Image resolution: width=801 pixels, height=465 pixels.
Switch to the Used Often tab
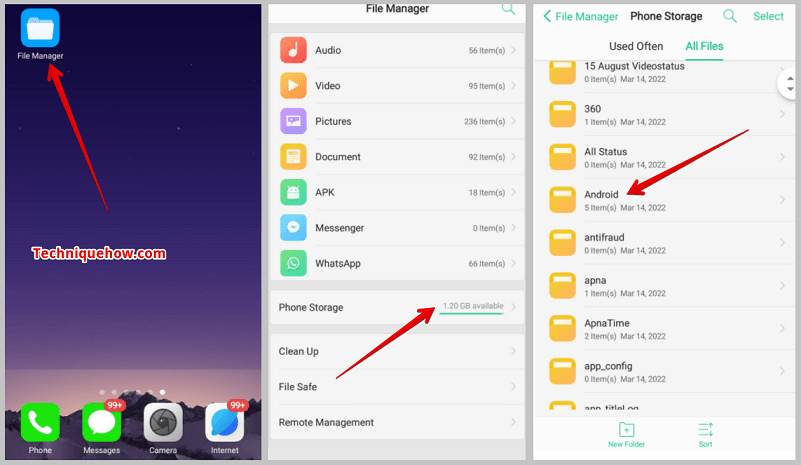pos(635,46)
